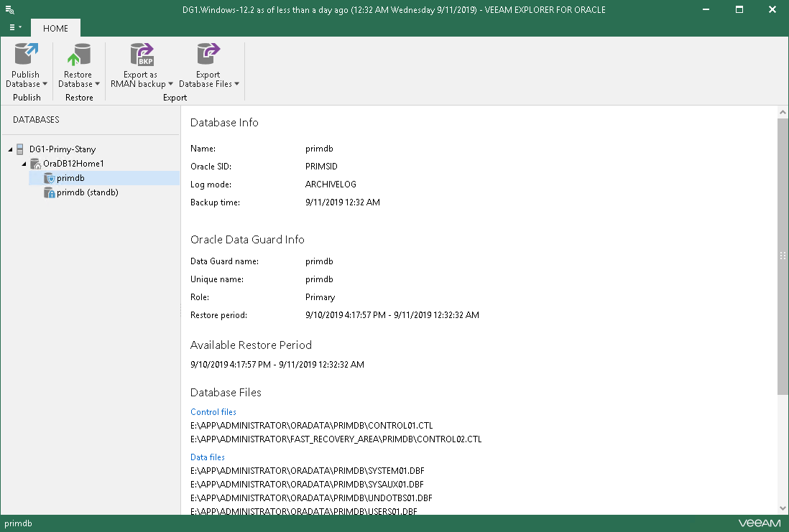Click the Publish Database icon

coord(26,55)
